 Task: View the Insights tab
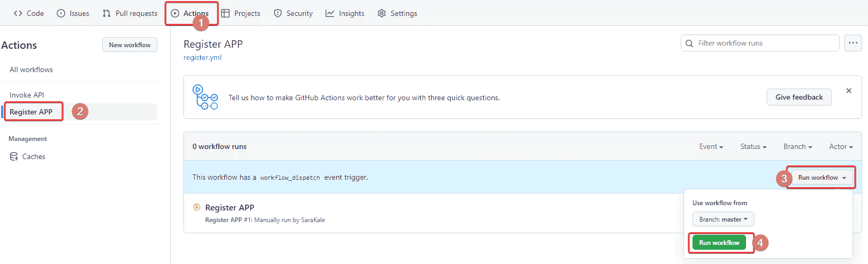coord(345,13)
